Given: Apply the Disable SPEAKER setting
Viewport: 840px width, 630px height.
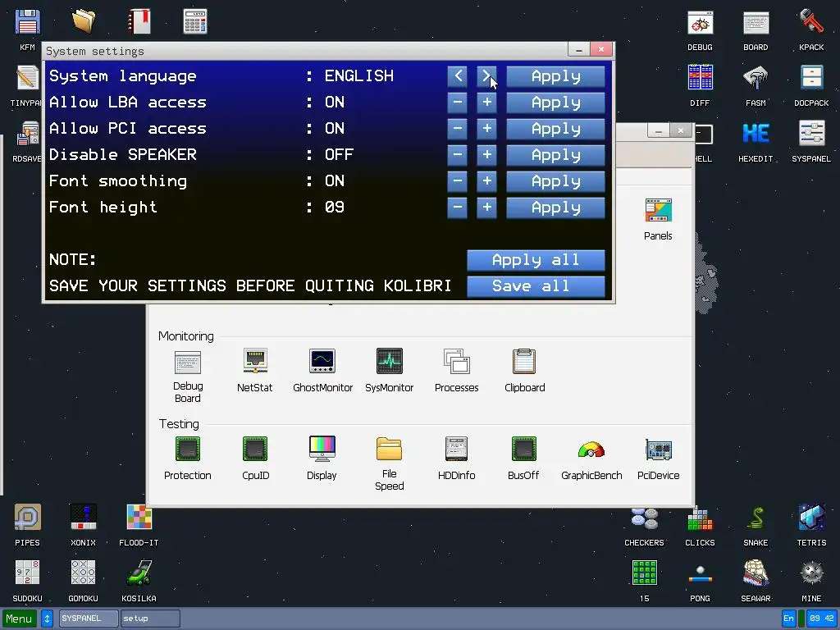Looking at the screenshot, I should point(555,155).
